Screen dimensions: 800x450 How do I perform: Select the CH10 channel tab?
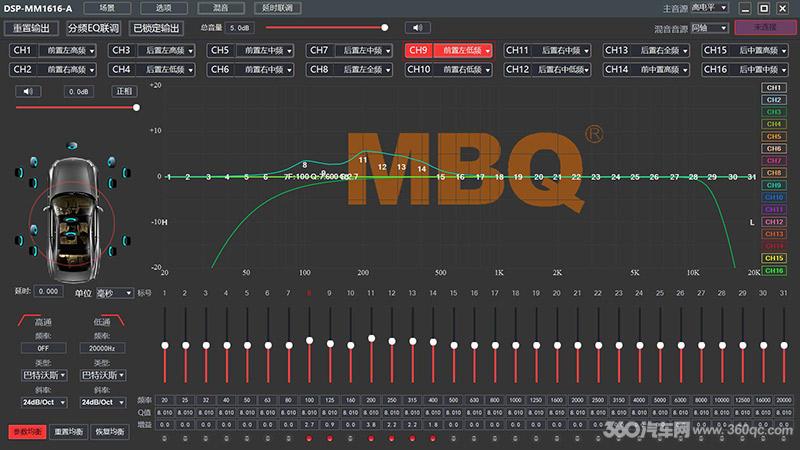pyautogui.click(x=419, y=69)
